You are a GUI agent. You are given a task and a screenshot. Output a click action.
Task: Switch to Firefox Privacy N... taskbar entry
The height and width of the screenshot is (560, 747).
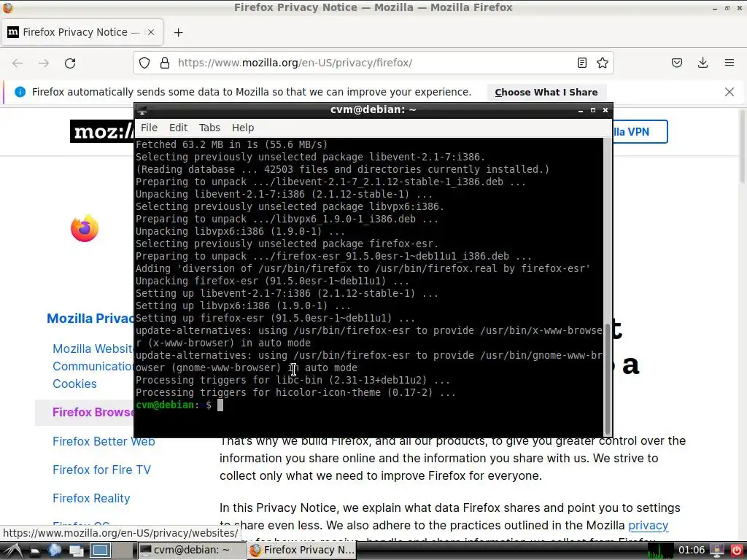pyautogui.click(x=302, y=550)
